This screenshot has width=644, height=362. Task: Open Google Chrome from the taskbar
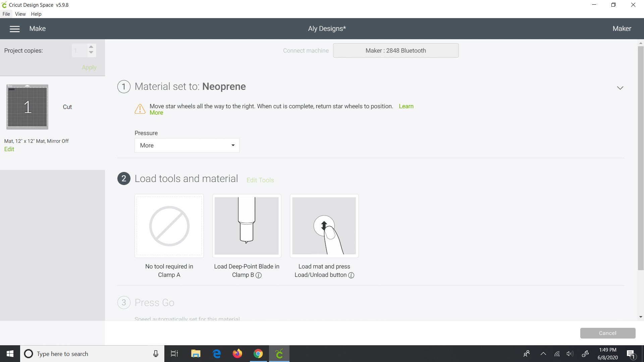pos(258,354)
